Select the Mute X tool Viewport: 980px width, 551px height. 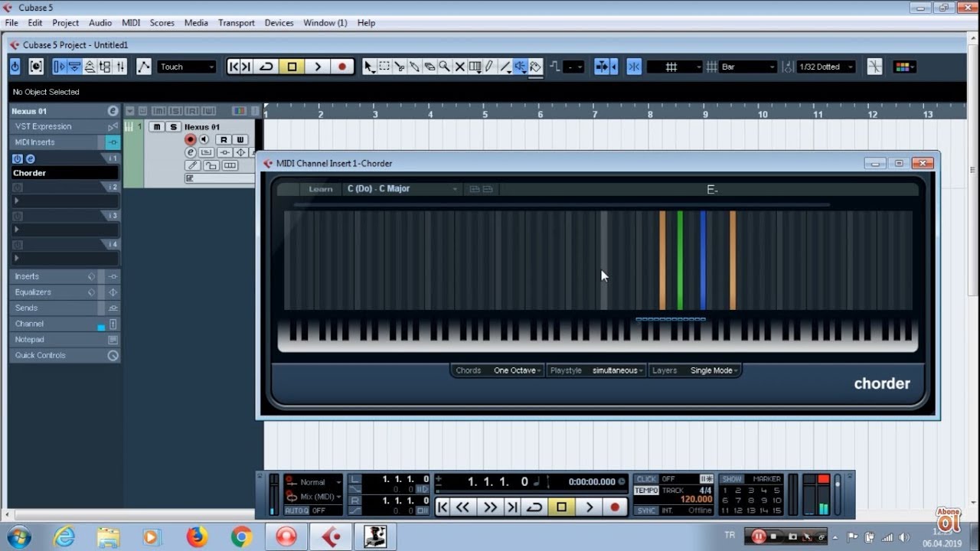pos(459,67)
